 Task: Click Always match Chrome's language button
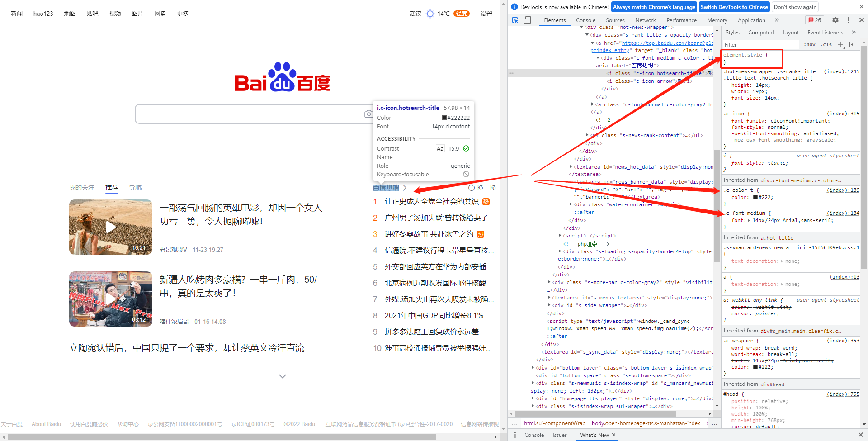[x=654, y=7]
